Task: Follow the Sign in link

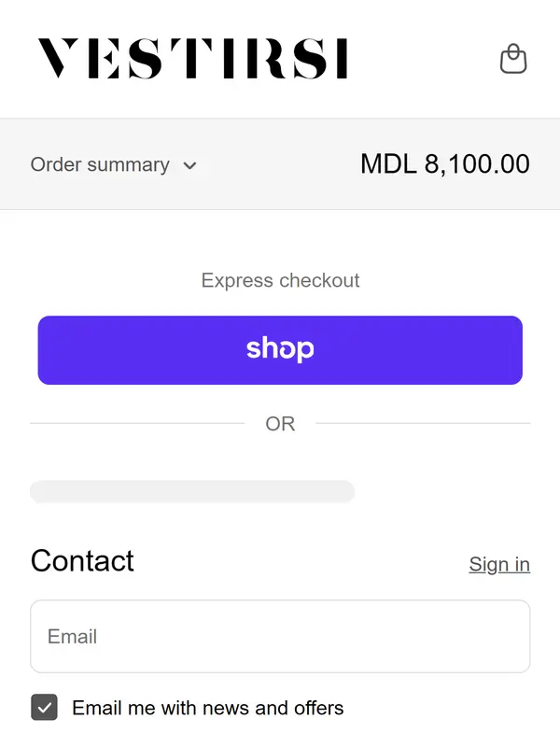Action: (499, 564)
